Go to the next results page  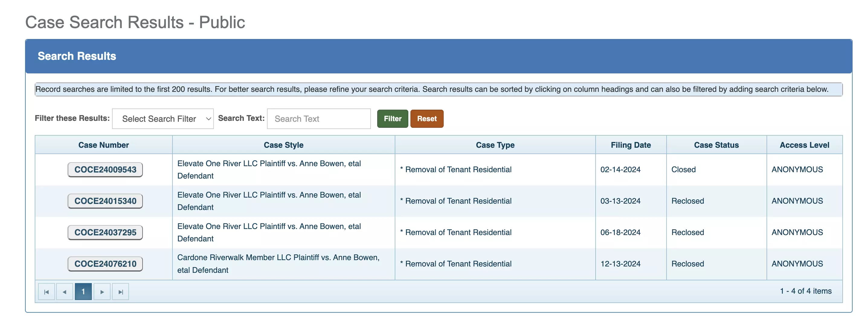pos(102,292)
